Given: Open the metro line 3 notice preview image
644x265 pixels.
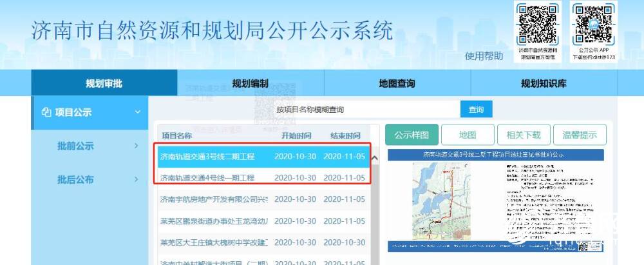Looking at the screenshot, I should [x=495, y=201].
